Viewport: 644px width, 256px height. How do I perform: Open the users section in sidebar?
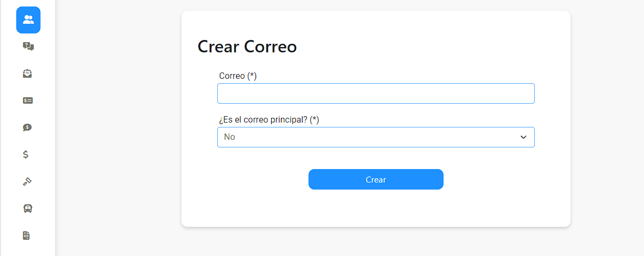pos(28,19)
